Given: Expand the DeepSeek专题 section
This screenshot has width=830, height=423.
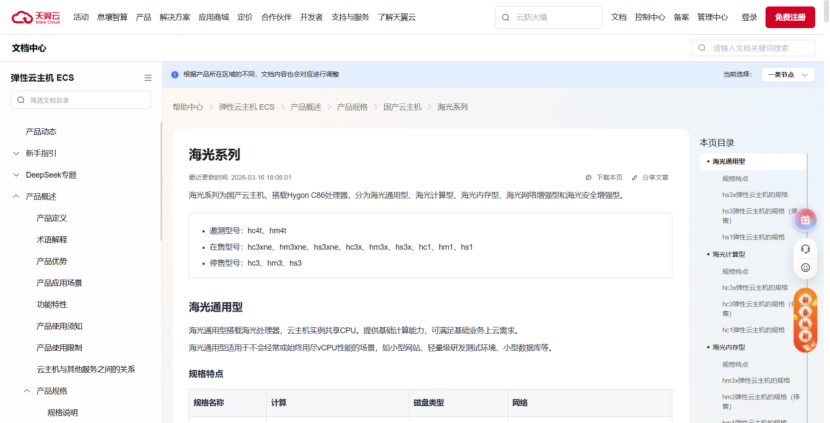Looking at the screenshot, I should click(x=16, y=175).
